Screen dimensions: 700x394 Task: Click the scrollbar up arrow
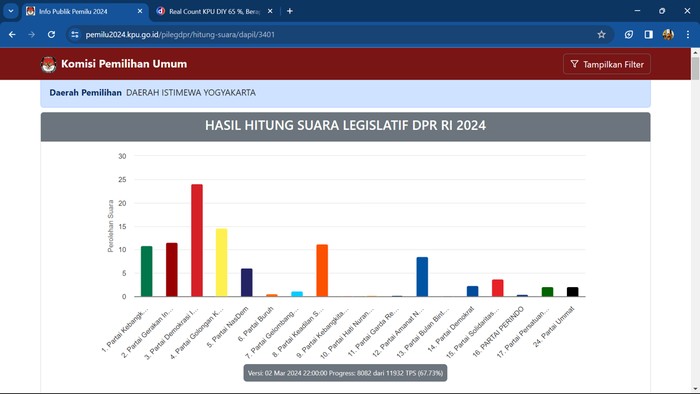click(695, 52)
